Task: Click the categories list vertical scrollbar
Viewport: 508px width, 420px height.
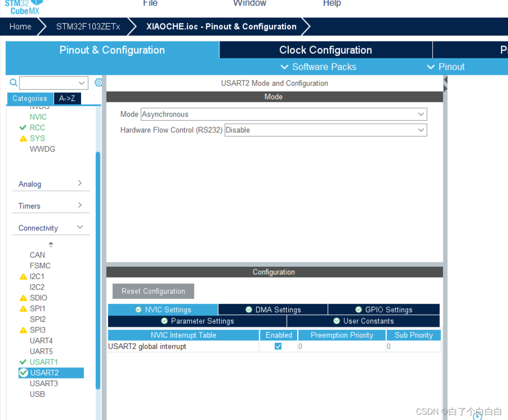Action: point(98,270)
